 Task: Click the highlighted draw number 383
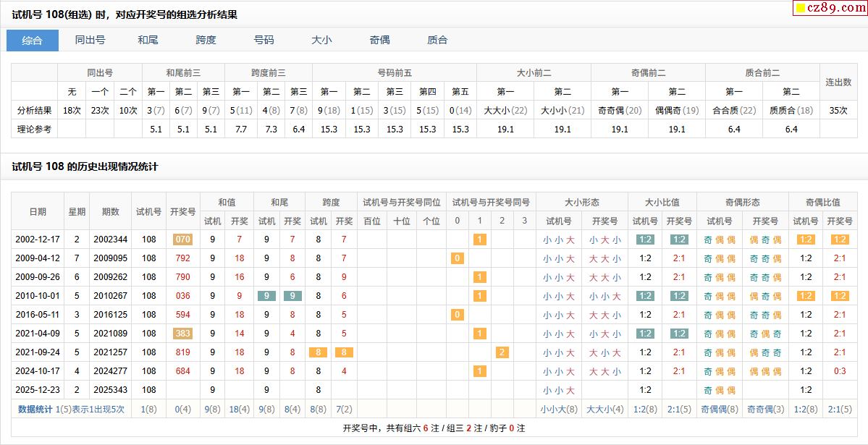[x=182, y=334]
